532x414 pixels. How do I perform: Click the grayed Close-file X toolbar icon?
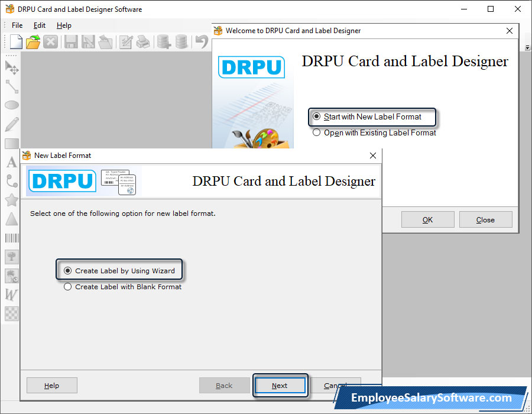pyautogui.click(x=51, y=42)
